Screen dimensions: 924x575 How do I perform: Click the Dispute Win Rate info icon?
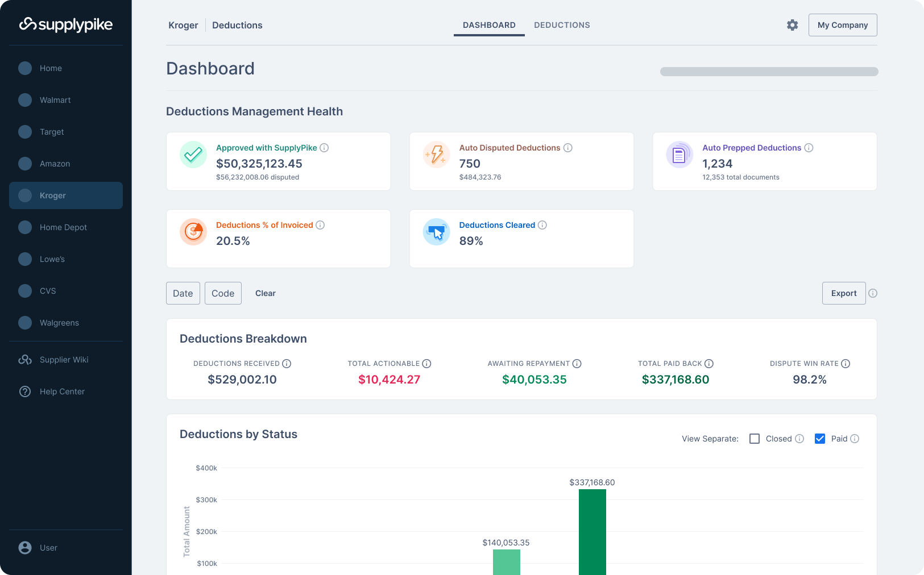coord(846,364)
